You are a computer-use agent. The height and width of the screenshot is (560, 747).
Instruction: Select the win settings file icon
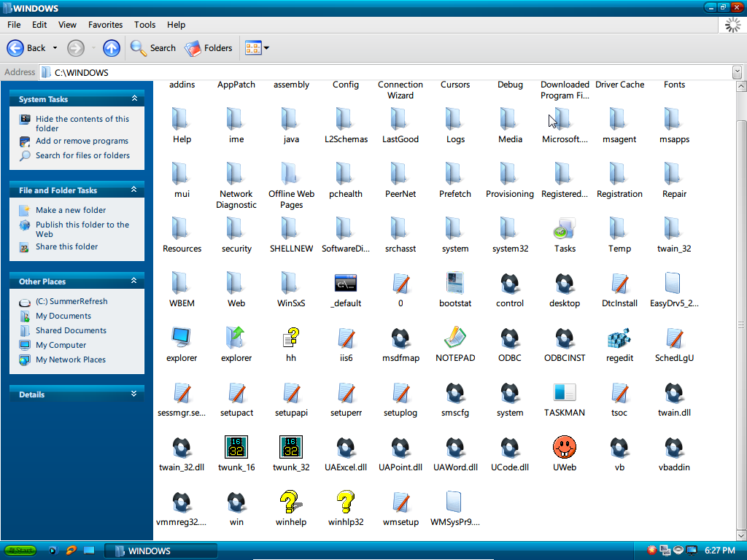(x=236, y=502)
